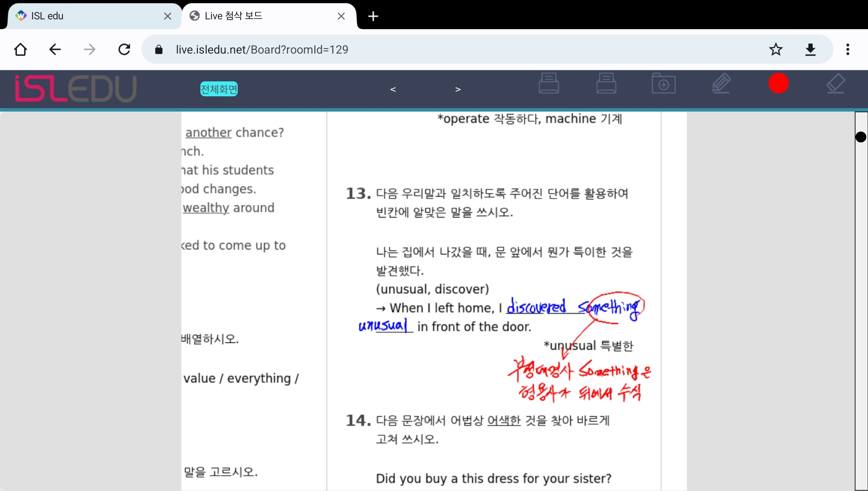Go to previous page with < arrow
Viewport: 868px width, 491px height.
393,90
